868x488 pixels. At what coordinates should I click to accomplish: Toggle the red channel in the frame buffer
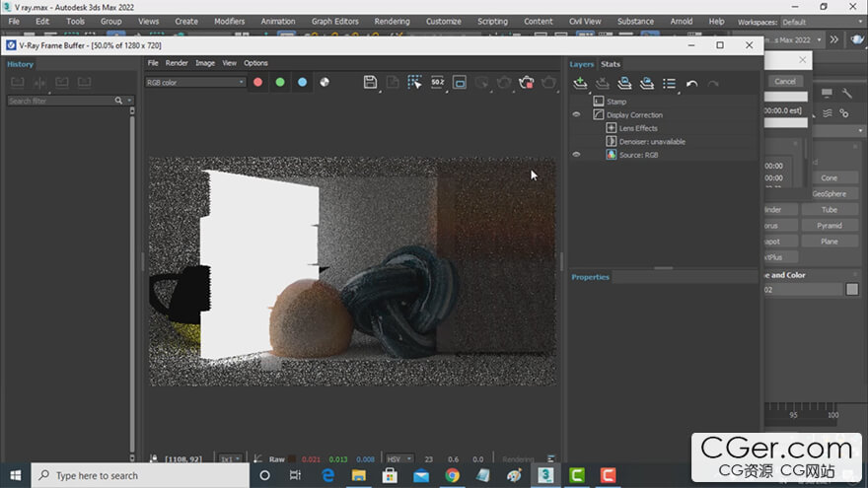[x=258, y=83]
